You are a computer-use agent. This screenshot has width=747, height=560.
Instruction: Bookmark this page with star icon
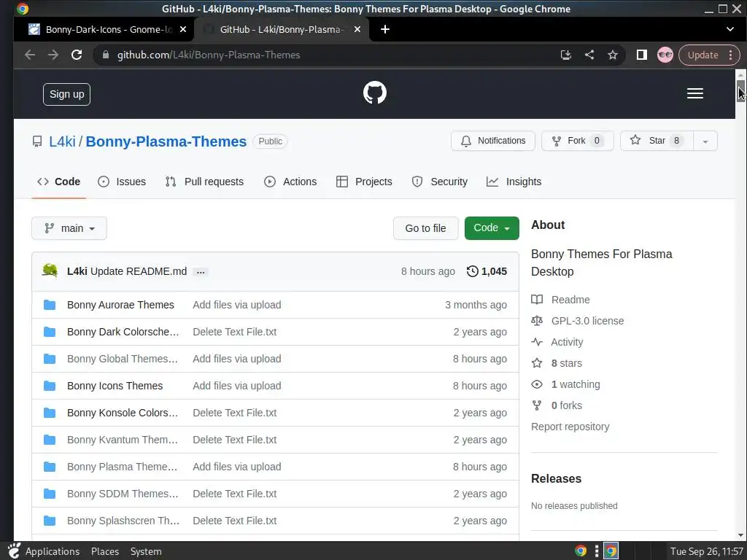(x=613, y=55)
